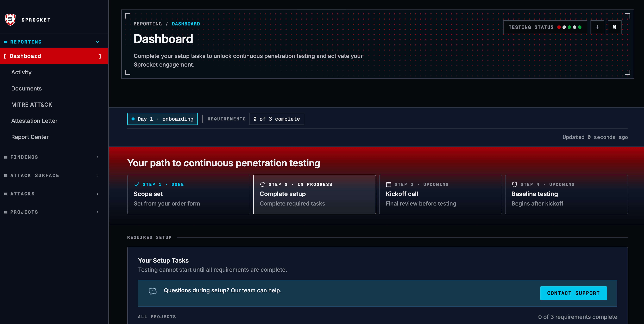Click the square icon beside Attack Surface

(5, 175)
